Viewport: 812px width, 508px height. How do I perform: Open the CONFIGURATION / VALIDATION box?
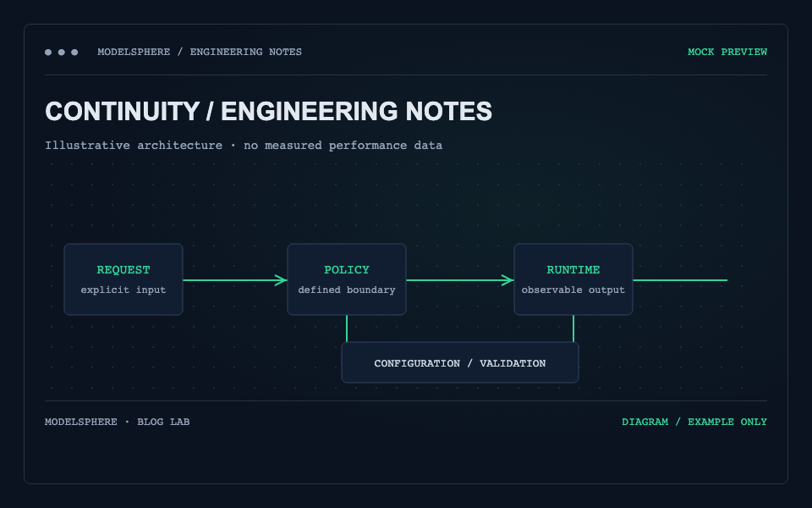[x=460, y=363]
